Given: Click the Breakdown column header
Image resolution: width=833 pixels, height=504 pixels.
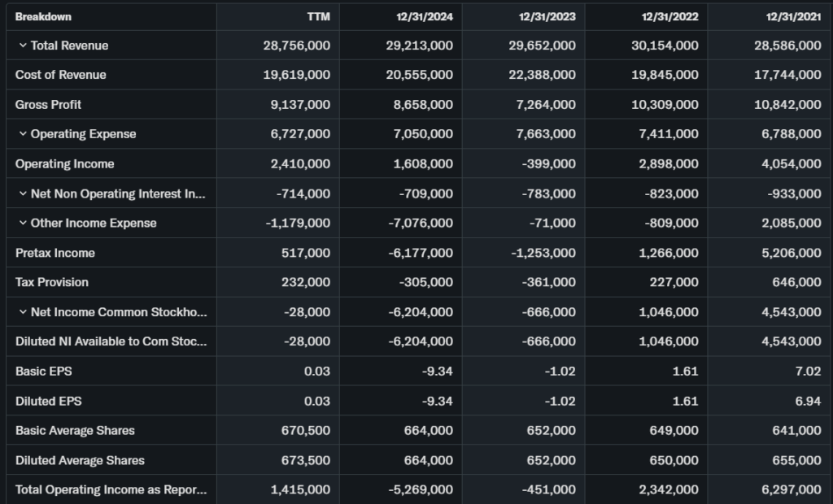Looking at the screenshot, I should 43,16.
